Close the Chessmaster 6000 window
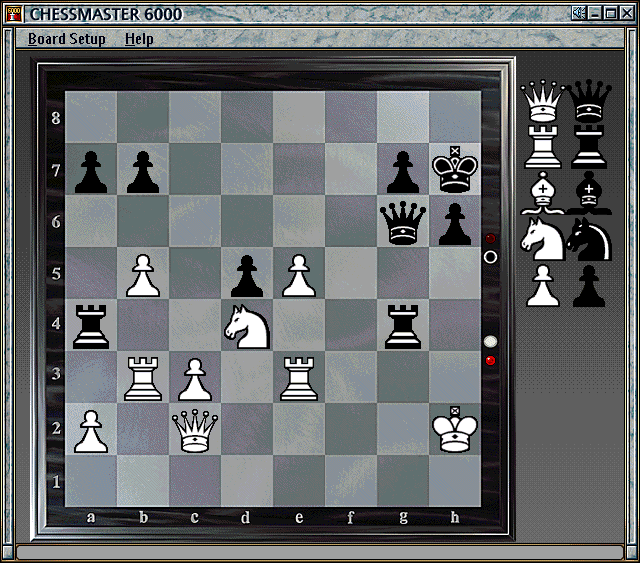 (627, 13)
